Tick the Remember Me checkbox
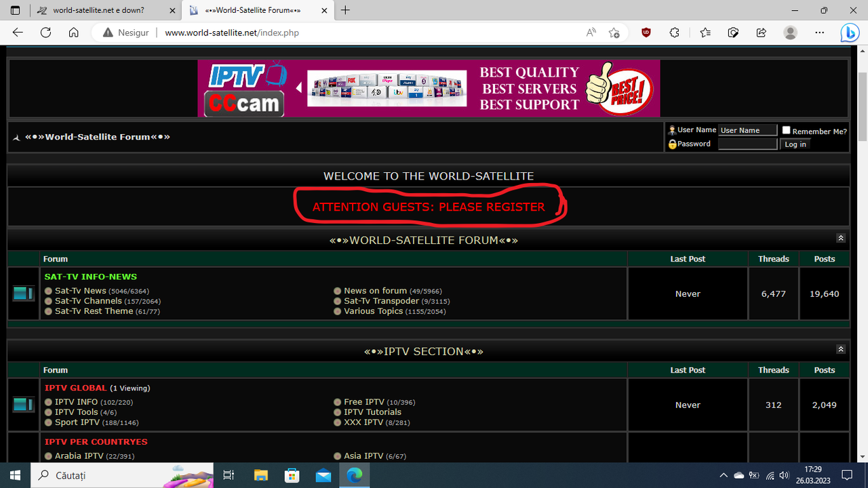 [x=786, y=130]
